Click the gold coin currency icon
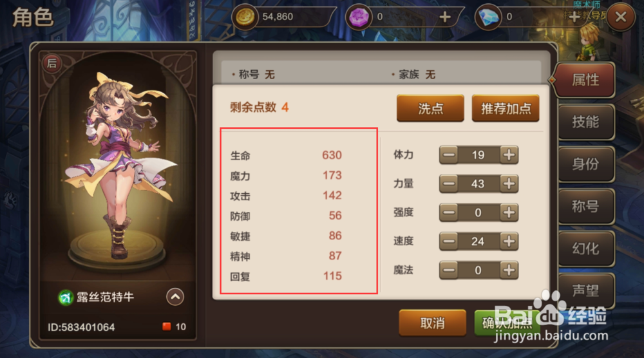 (x=245, y=17)
